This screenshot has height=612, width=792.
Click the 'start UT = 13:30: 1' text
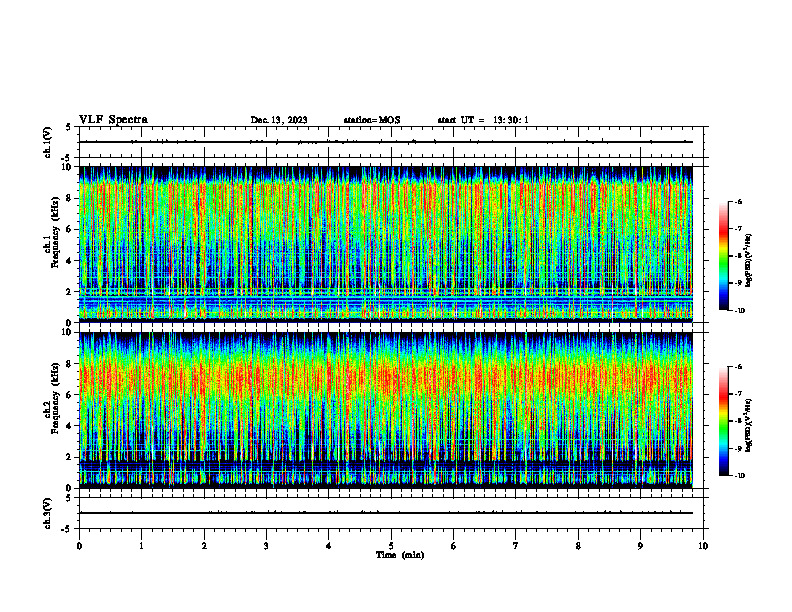483,120
